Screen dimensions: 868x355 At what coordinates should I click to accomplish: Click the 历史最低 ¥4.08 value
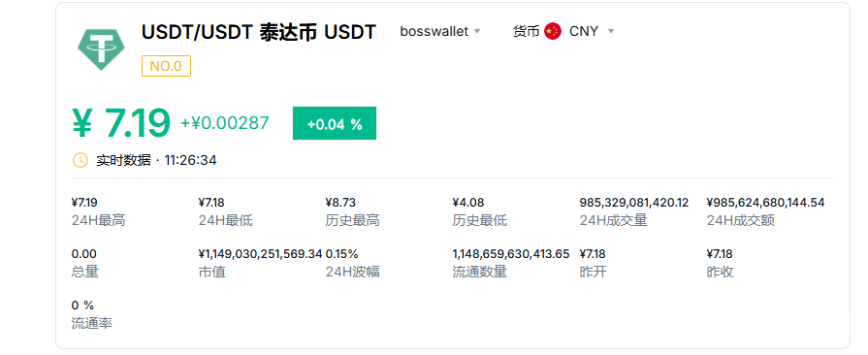pyautogui.click(x=467, y=203)
